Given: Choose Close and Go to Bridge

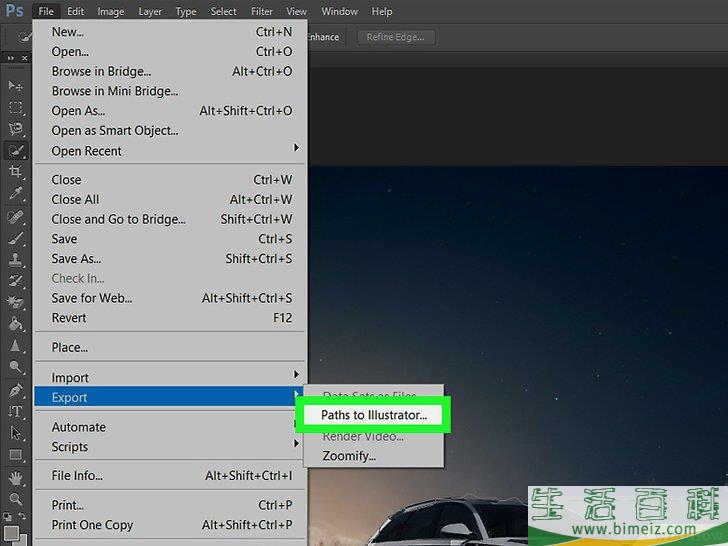Looking at the screenshot, I should [170, 219].
